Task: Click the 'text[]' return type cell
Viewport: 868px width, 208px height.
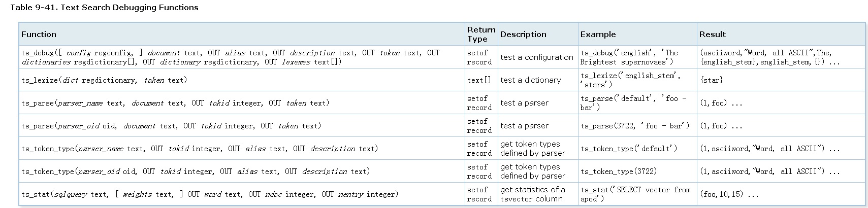Action: pos(479,80)
